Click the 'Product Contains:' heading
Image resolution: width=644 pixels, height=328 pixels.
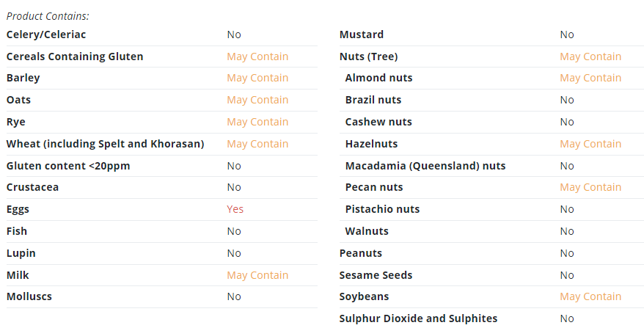(48, 16)
